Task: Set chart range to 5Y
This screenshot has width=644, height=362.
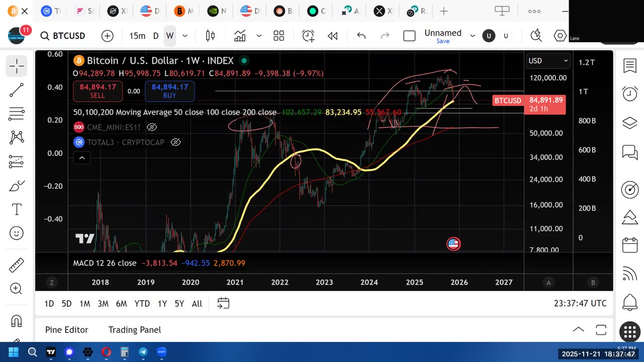Action: coord(179,304)
